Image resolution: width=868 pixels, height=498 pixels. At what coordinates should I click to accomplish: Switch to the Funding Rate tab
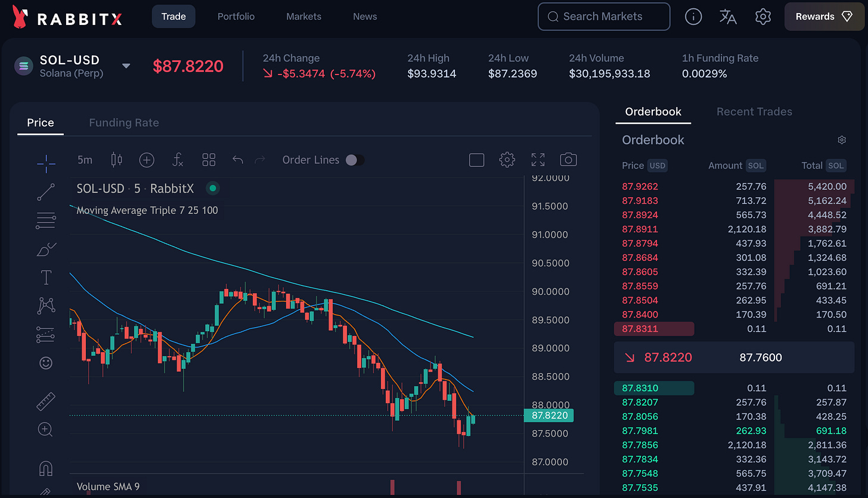tap(124, 123)
